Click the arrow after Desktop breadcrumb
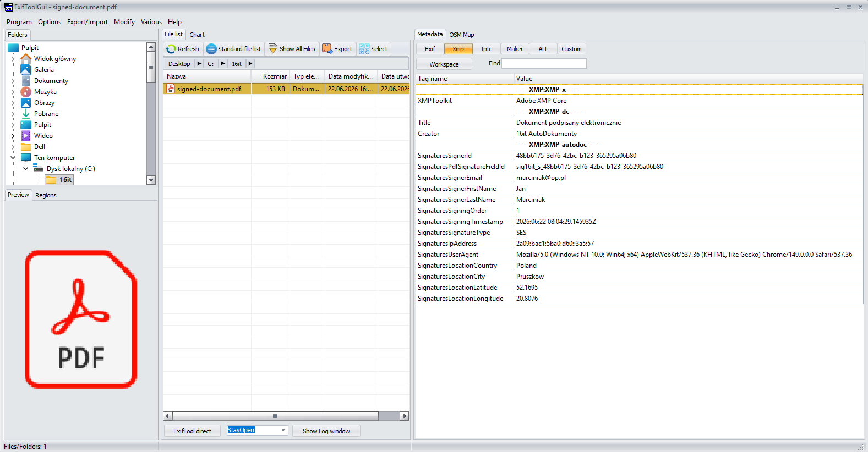This screenshot has width=868, height=452. pos(199,64)
